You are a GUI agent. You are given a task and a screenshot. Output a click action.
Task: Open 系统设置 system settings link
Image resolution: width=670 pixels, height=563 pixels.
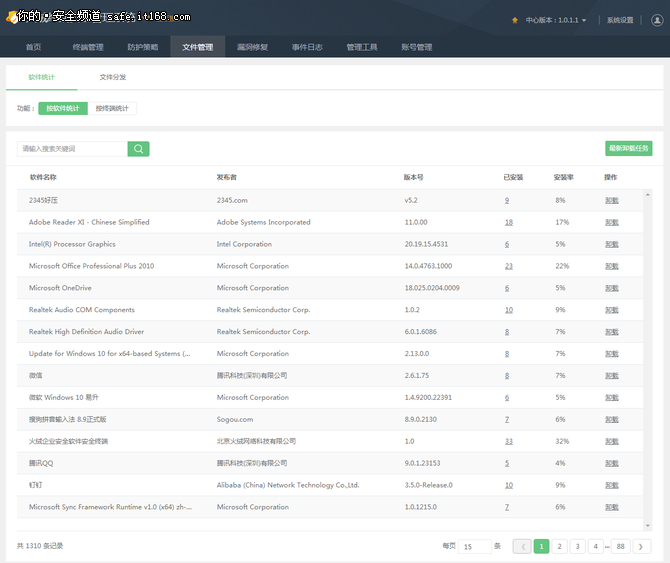coord(620,20)
